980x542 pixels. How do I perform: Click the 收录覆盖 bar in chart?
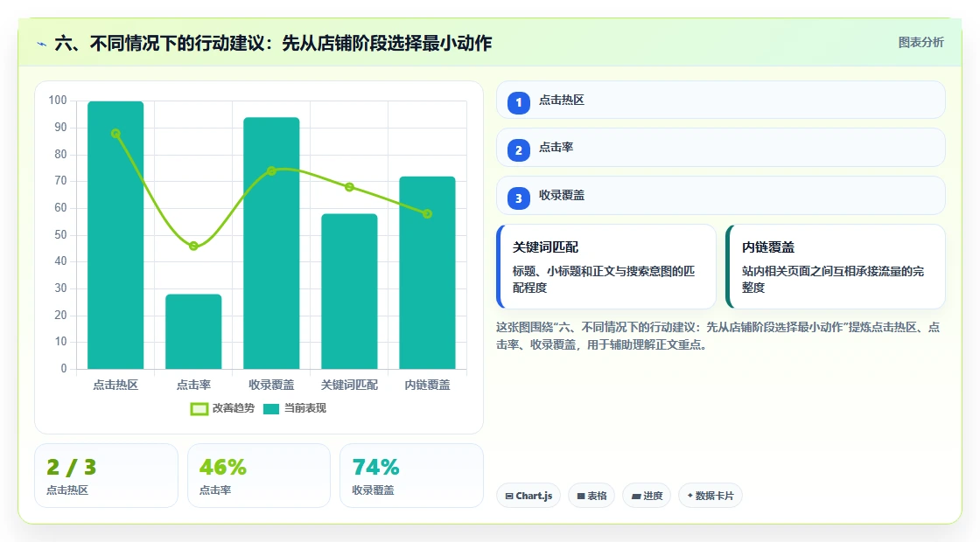[271, 243]
